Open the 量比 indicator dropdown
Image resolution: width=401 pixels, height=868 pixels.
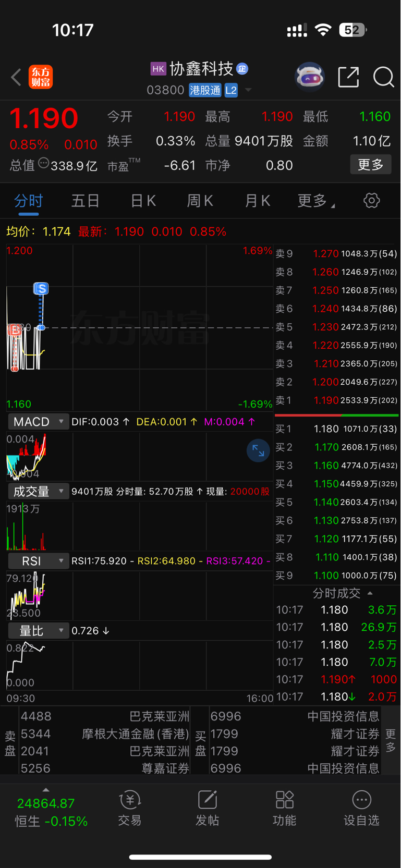coord(38,631)
